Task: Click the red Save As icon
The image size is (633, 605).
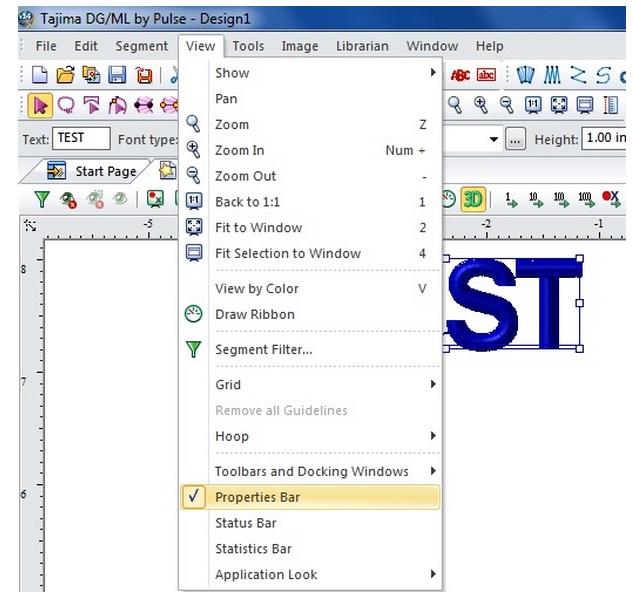Action: 143,75
